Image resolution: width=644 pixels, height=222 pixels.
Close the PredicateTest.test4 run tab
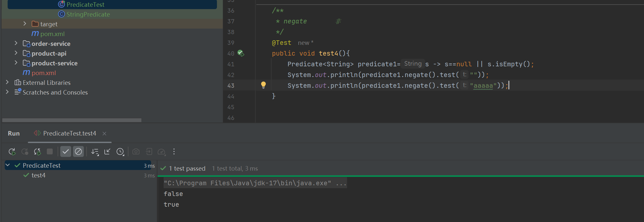click(x=104, y=134)
